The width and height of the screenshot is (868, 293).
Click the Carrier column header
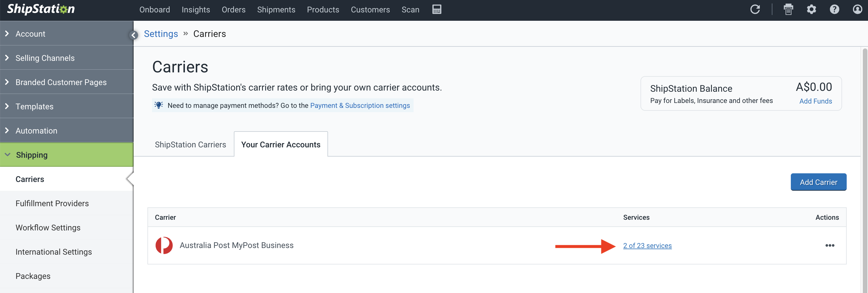[165, 217]
